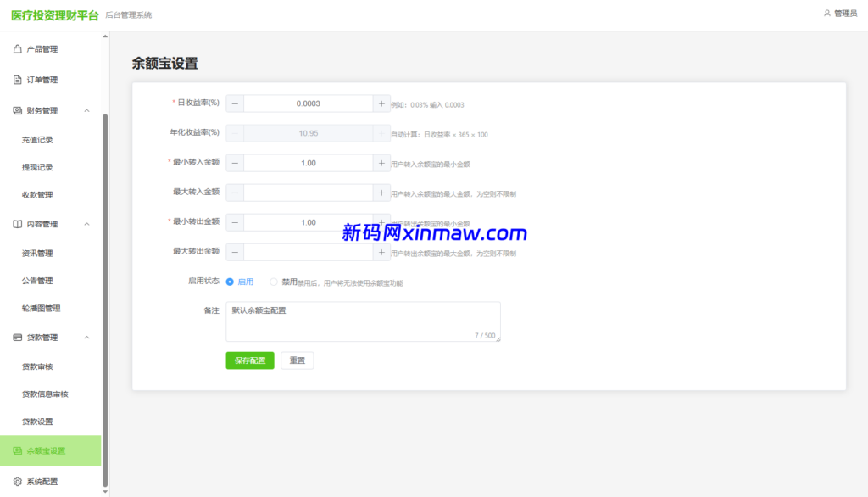Click the 余额宝设置 sidebar icon

click(17, 450)
